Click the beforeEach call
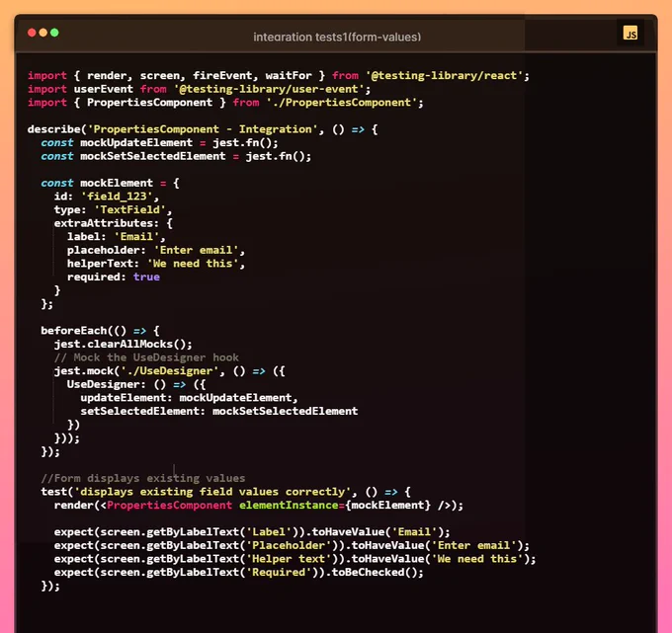Image resolution: width=672 pixels, height=633 pixels. click(x=100, y=331)
